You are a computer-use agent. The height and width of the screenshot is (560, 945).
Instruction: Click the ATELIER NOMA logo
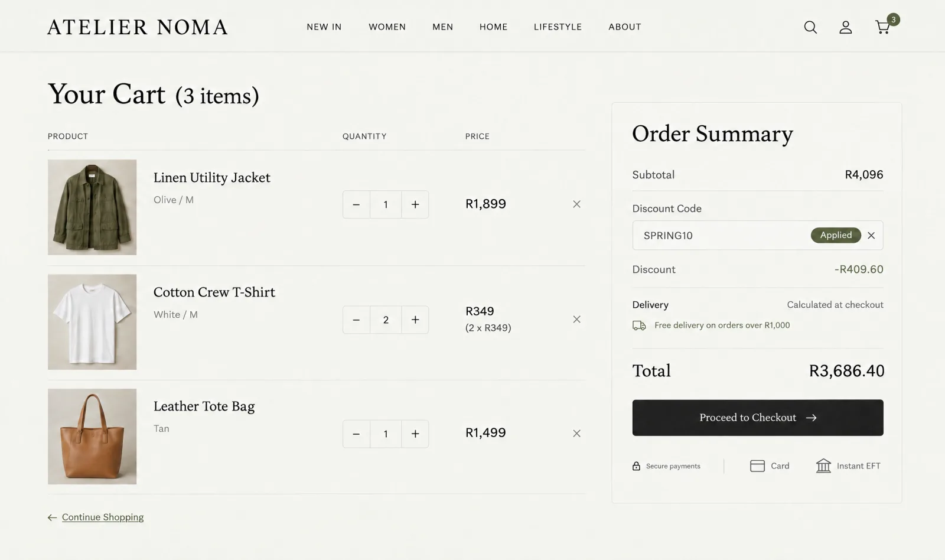(x=138, y=27)
